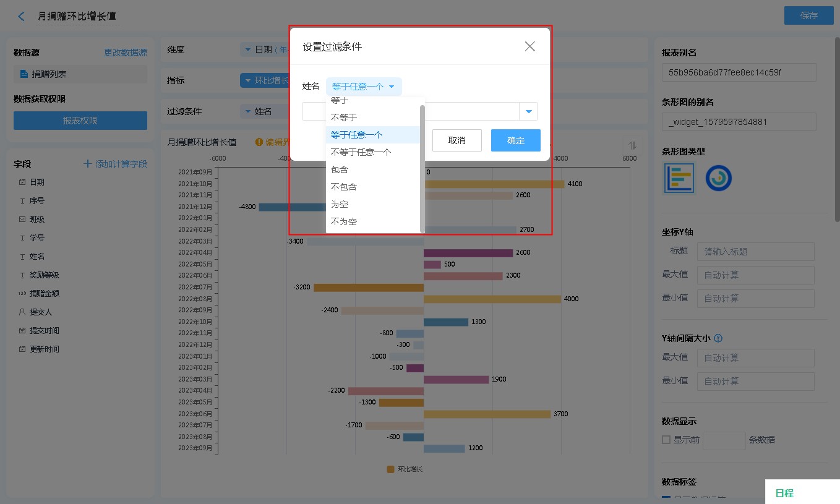The height and width of the screenshot is (504, 840).
Task: Click the 报表别名 input field
Action: click(739, 72)
